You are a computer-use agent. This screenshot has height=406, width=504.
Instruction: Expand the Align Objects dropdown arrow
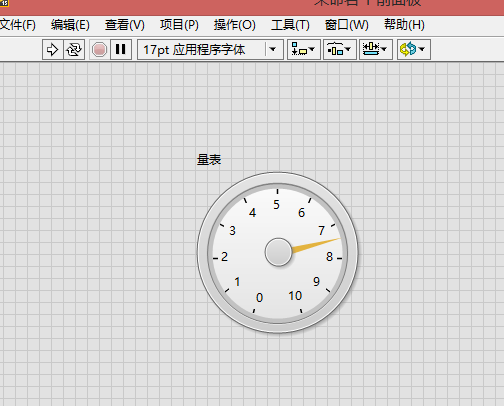coord(312,49)
